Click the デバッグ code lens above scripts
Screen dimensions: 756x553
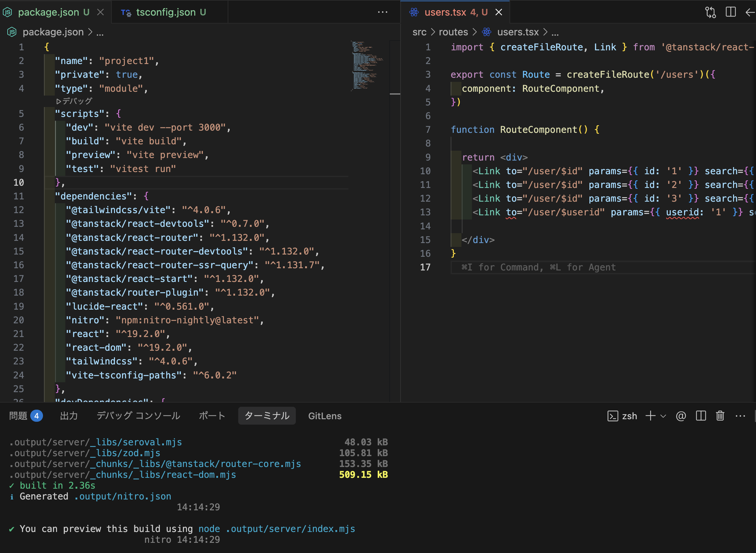point(74,101)
